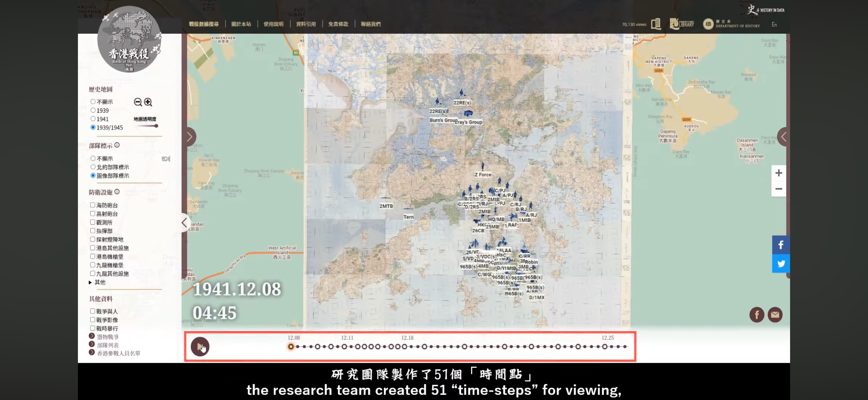Open the 部隊列表 link
The height and width of the screenshot is (400, 868).
[107, 345]
